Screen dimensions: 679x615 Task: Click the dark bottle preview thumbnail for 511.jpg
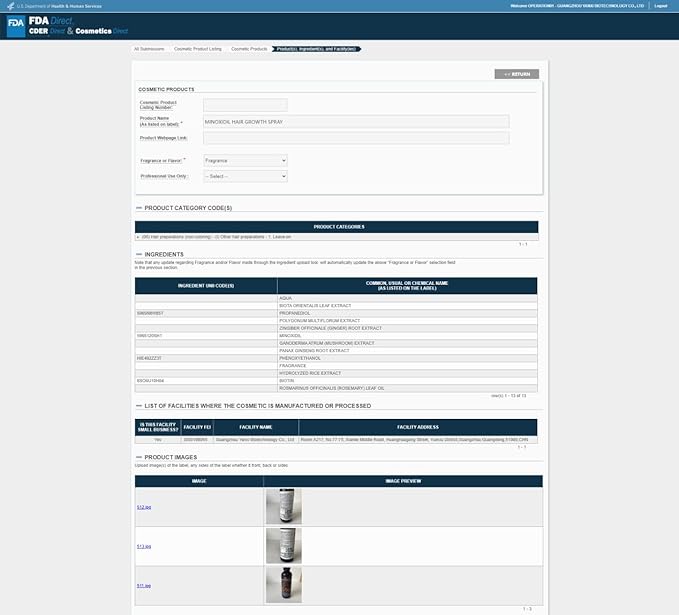tap(283, 585)
